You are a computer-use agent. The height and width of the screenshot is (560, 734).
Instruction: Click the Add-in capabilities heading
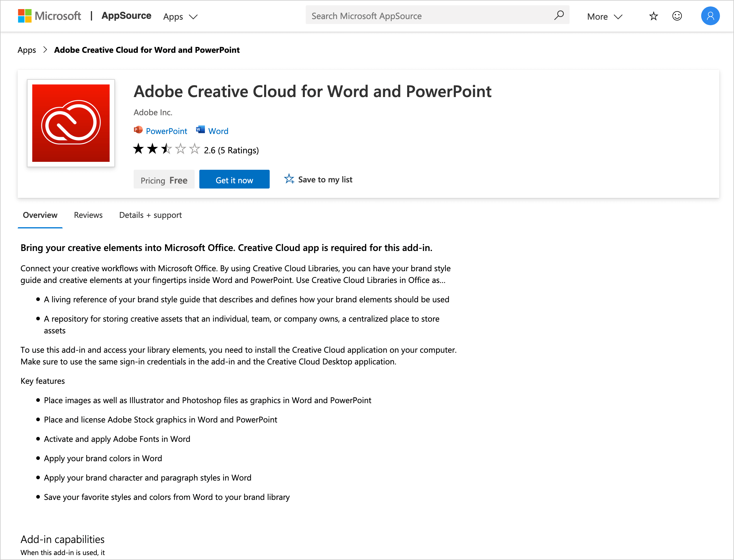[63, 539]
